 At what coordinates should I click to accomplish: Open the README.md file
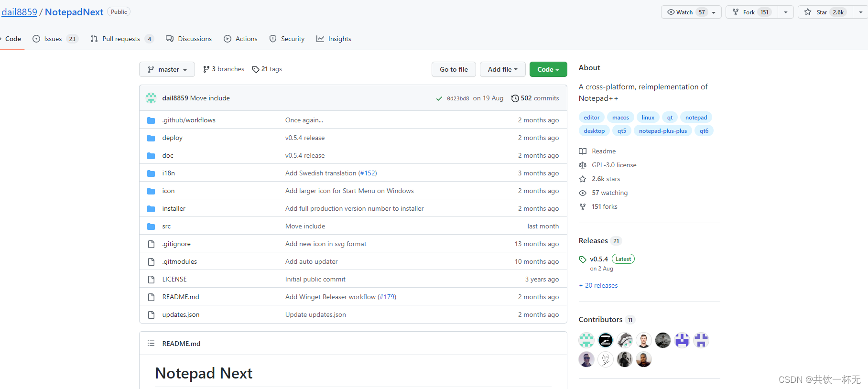tap(181, 297)
